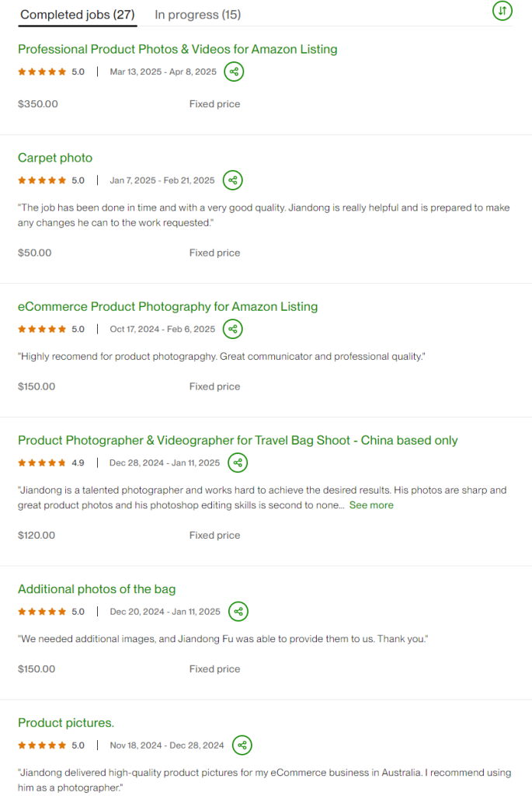Image resolution: width=532 pixels, height=796 pixels.
Task: Expand the review with See more
Action: coord(371,505)
